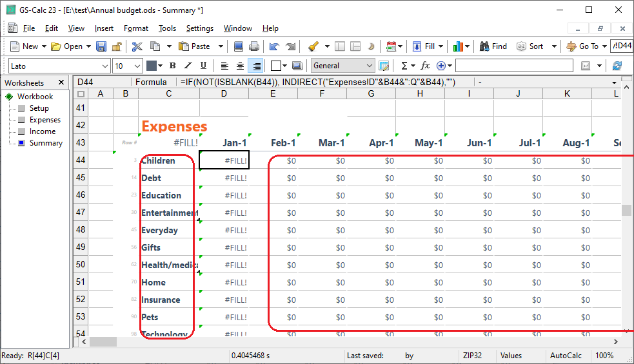Click the horizontal scrollbar thumb

(x=103, y=342)
